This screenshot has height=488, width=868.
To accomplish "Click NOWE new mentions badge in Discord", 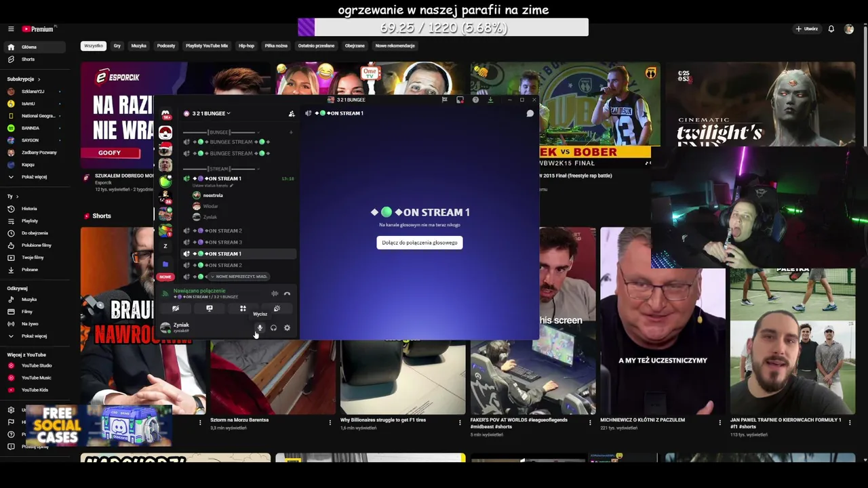I will click(165, 277).
